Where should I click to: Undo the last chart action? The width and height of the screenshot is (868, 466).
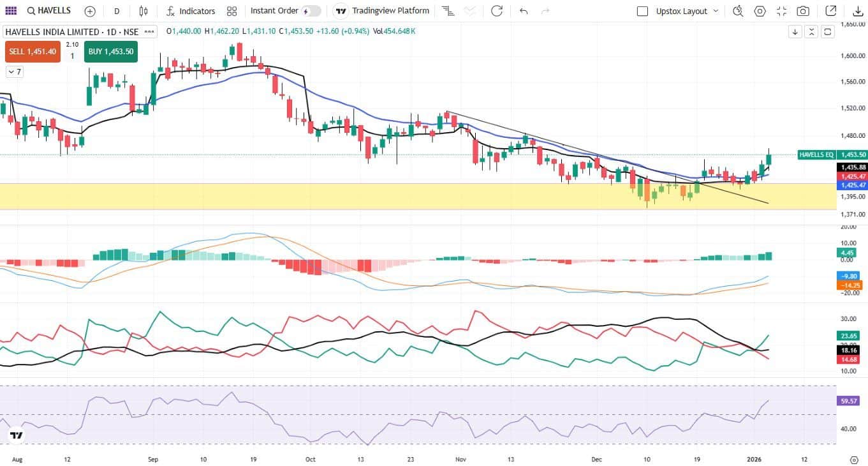524,11
